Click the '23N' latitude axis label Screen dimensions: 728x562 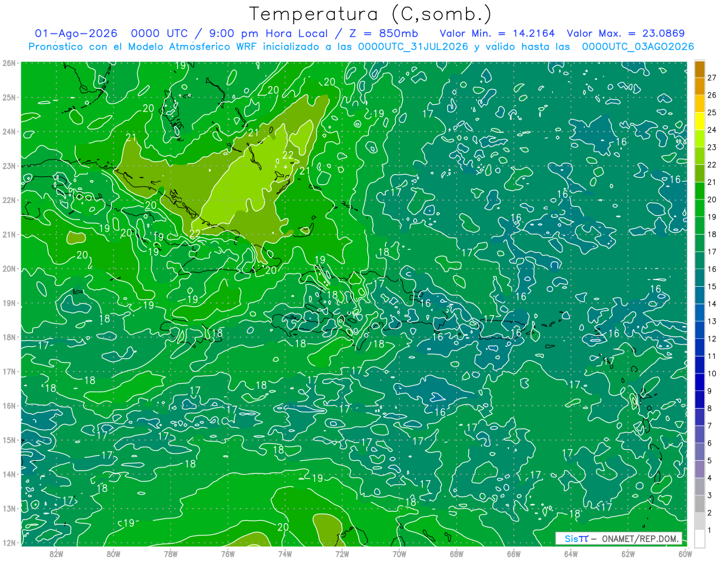coord(9,166)
